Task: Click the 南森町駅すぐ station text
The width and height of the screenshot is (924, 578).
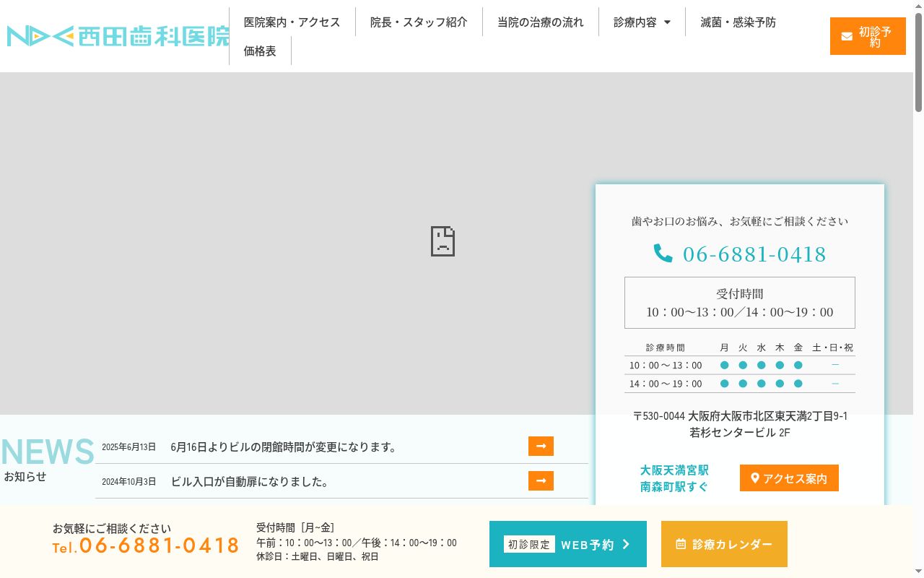Action: [674, 487]
